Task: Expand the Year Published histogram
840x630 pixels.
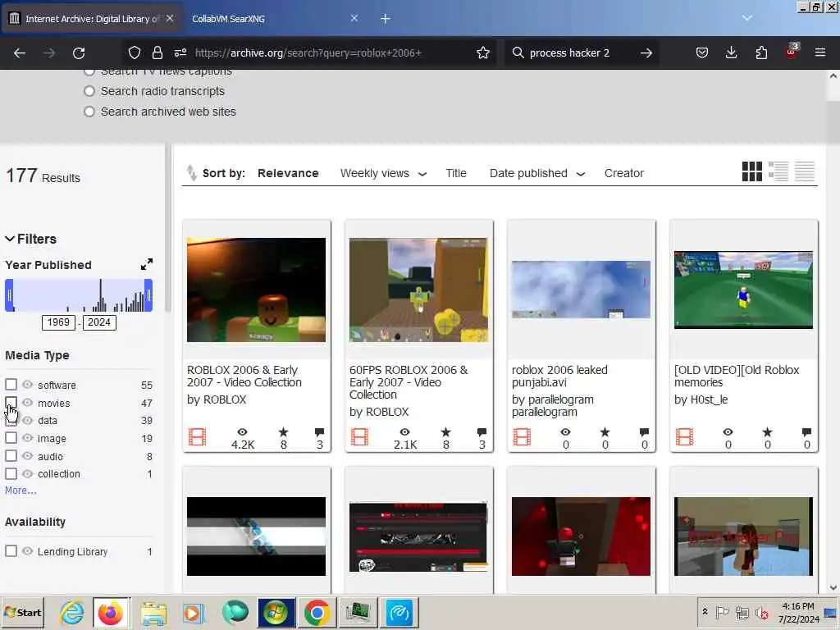Action: point(146,264)
